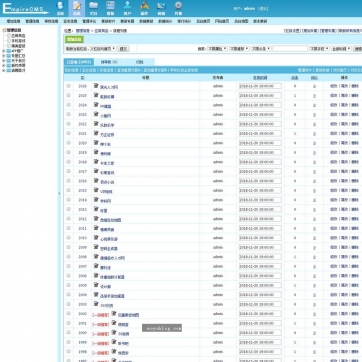Click the title icon in row ID 2010
This screenshot has height=362, width=362.
(x=96, y=238)
